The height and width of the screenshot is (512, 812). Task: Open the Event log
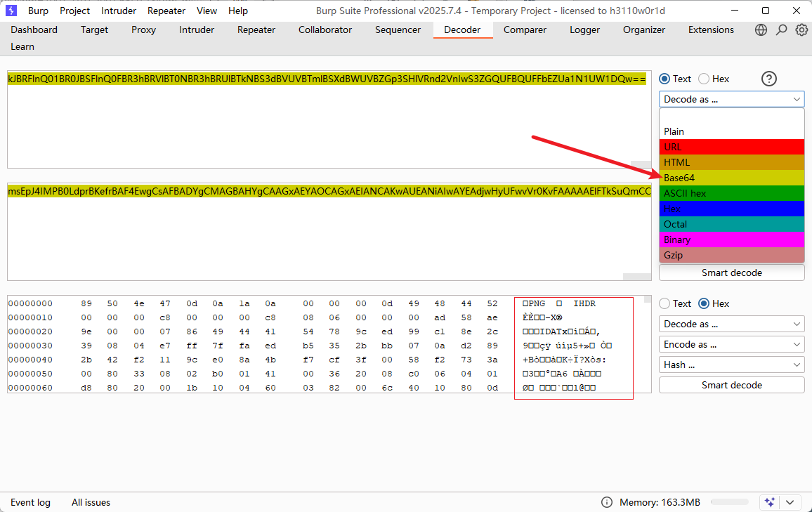(30, 502)
